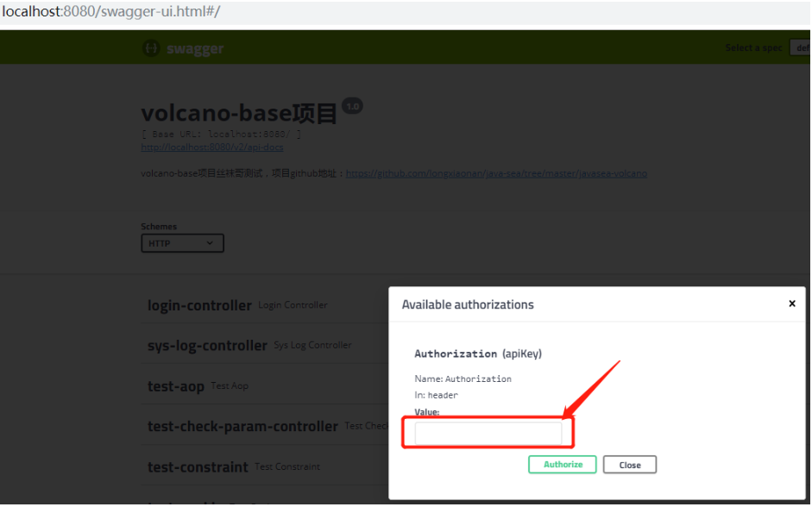This screenshot has height=507, width=812.
Task: Click the Close button in dialog
Action: click(630, 465)
